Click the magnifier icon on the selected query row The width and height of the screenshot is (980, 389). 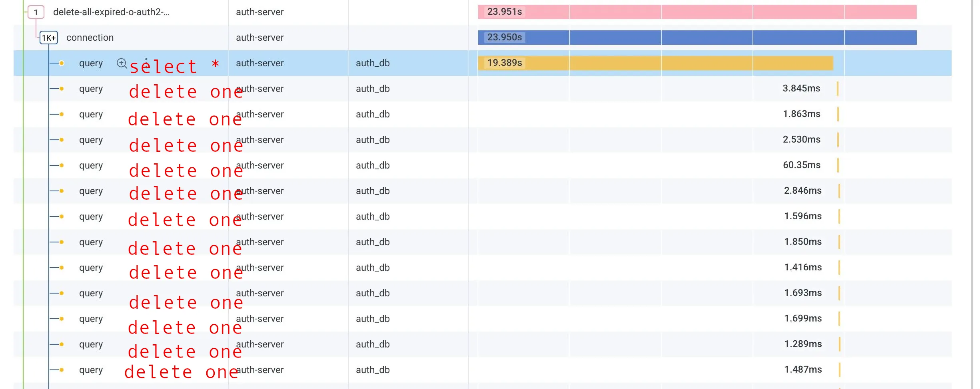pyautogui.click(x=122, y=63)
